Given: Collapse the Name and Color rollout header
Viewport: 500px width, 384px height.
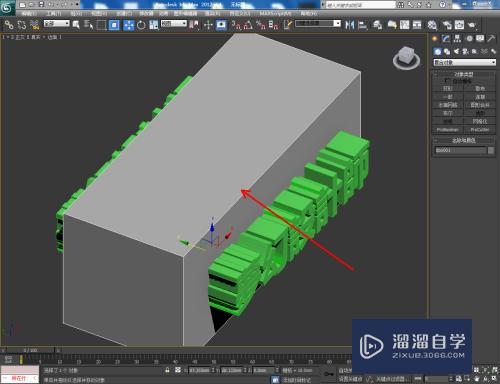Looking at the screenshot, I should coord(464,140).
